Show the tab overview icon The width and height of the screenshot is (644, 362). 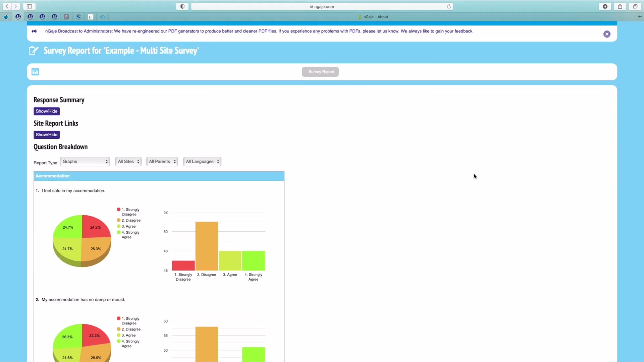tap(635, 6)
